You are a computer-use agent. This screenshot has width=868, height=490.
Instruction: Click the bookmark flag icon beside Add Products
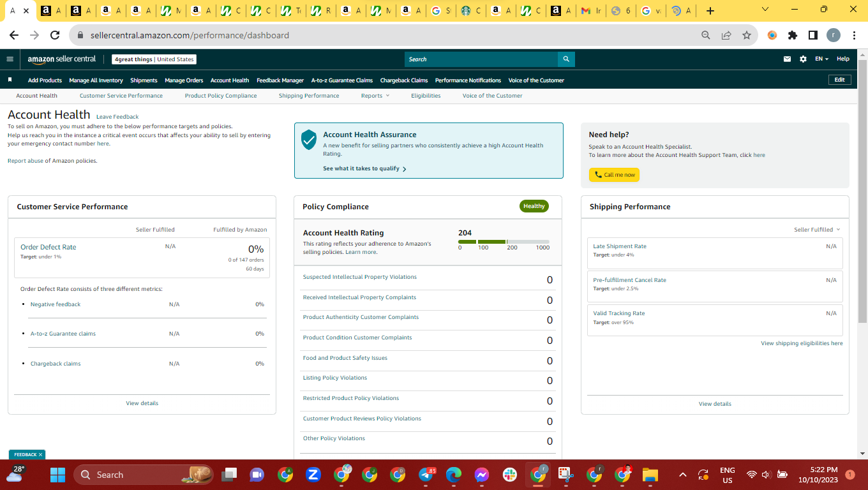[x=10, y=80]
